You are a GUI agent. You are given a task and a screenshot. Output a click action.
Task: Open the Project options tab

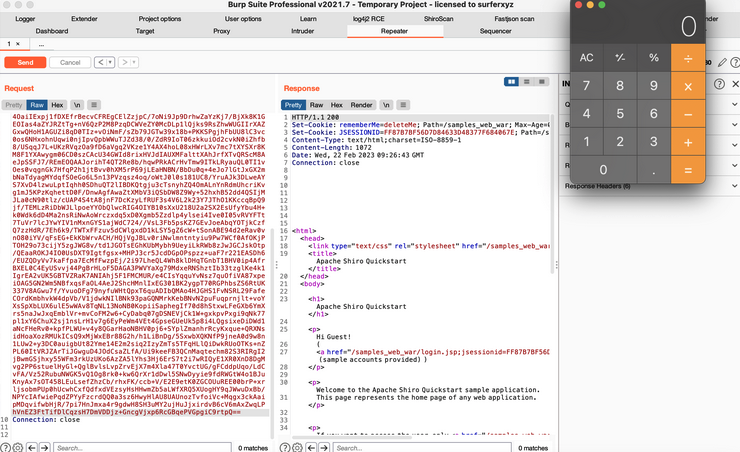pos(160,19)
